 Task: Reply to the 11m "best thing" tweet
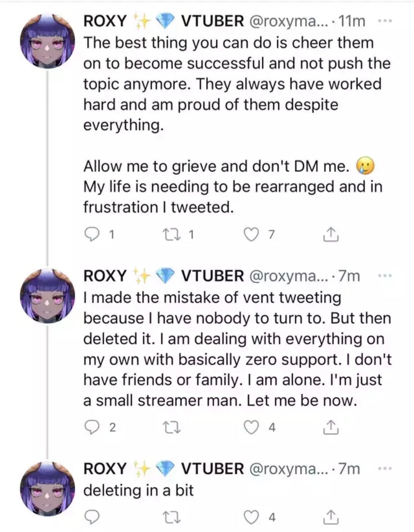click(92, 234)
